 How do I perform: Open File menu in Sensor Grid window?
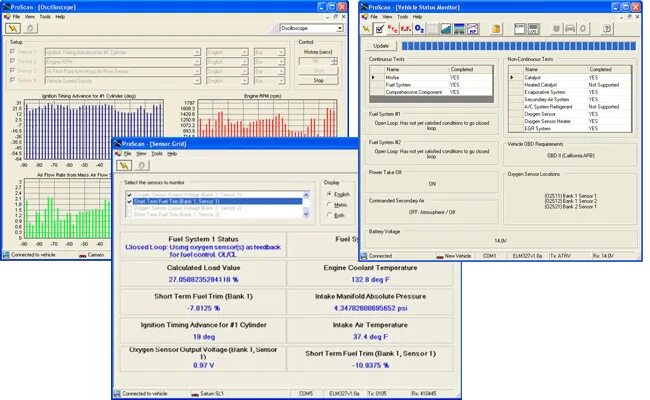click(128, 154)
